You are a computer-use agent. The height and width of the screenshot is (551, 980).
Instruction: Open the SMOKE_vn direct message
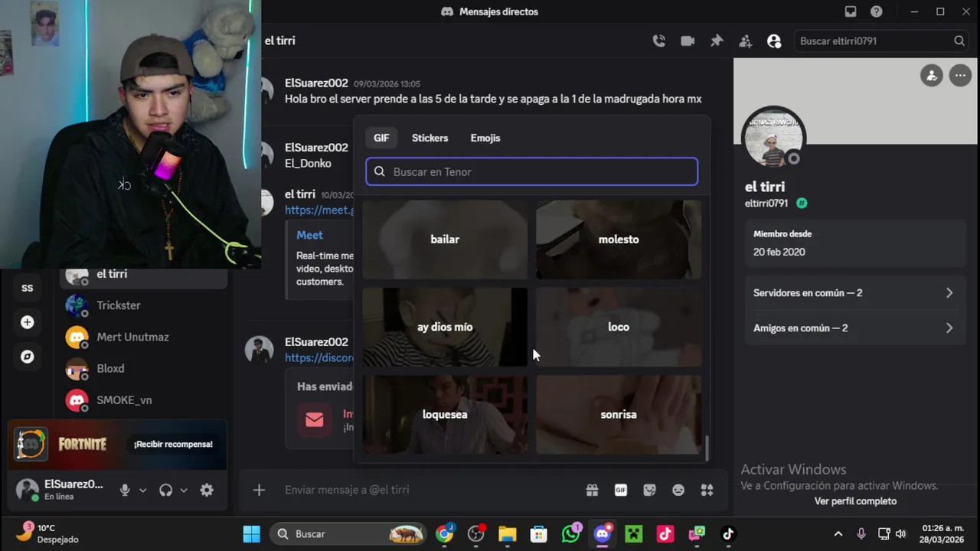144,399
